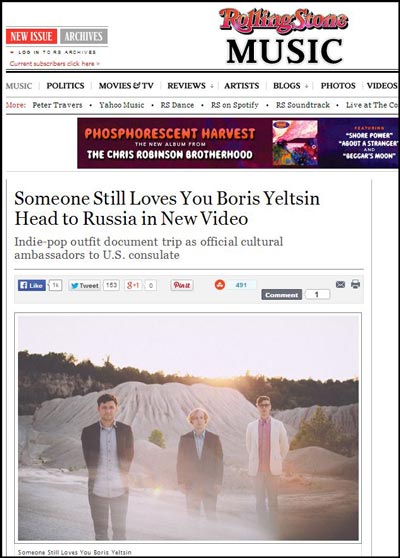The height and width of the screenshot is (558, 400).
Task: Open the Phosphorescent Harvest album banner ad
Action: click(x=238, y=143)
